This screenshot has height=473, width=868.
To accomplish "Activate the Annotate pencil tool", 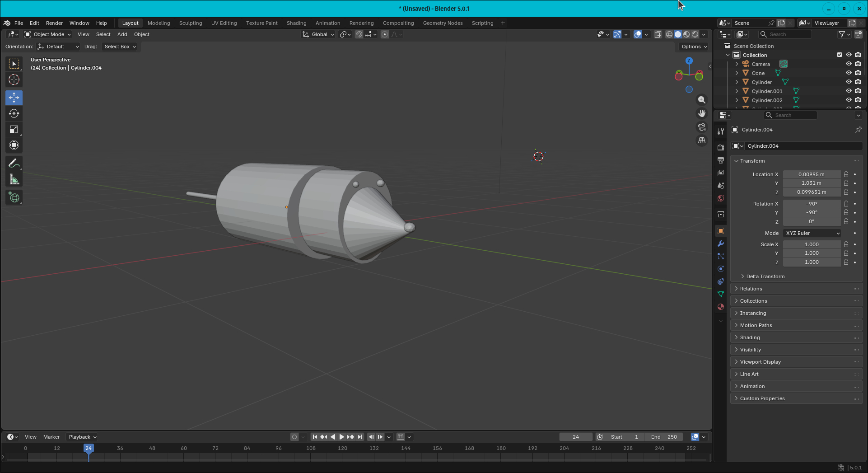I will (14, 164).
